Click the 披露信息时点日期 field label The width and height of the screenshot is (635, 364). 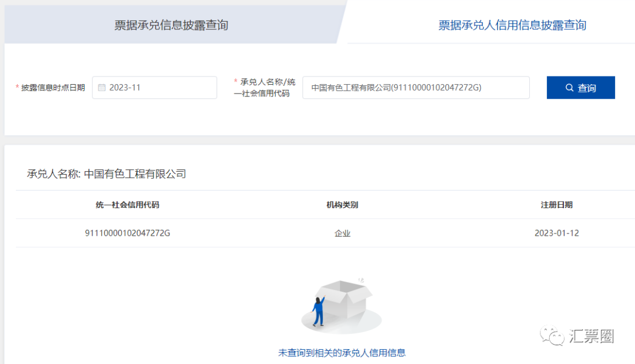click(x=53, y=88)
